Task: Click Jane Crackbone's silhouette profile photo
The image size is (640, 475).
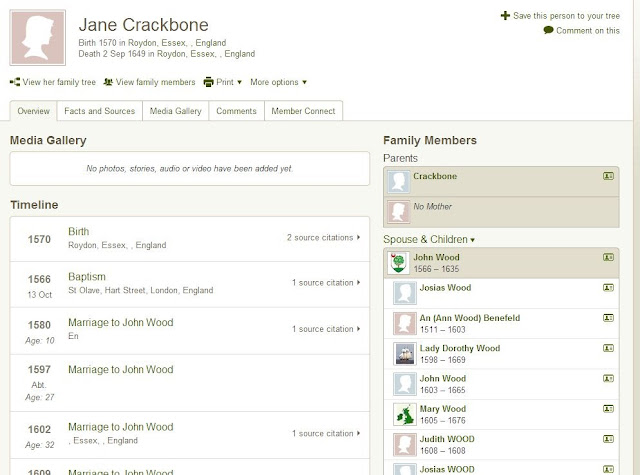Action: tap(38, 38)
